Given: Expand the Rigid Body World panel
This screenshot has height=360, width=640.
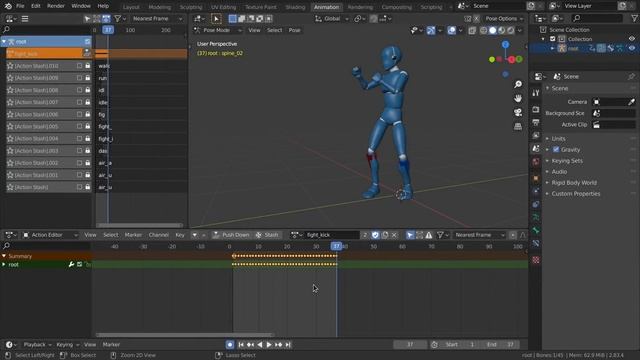Looking at the screenshot, I should tap(573, 183).
